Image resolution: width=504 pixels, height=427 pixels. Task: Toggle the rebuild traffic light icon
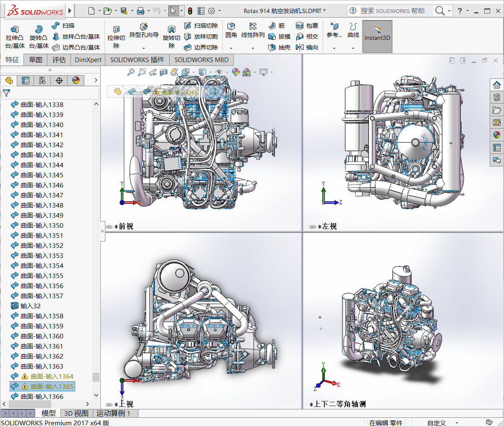pos(190,11)
